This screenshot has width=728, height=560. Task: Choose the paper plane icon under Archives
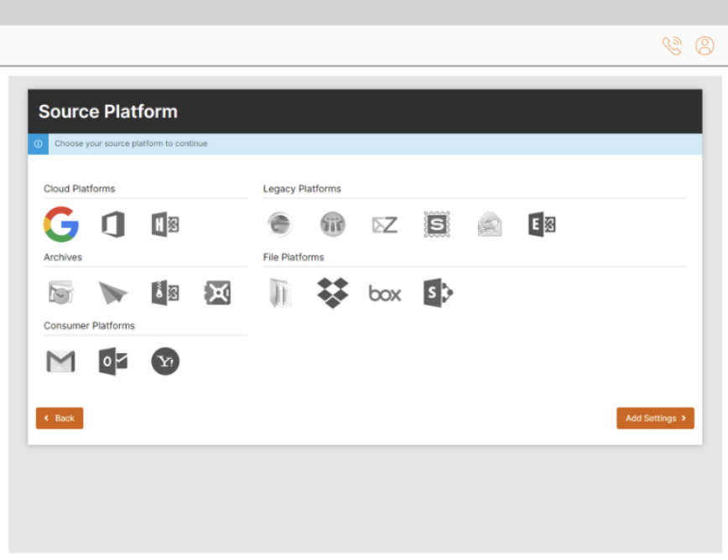coord(113,293)
